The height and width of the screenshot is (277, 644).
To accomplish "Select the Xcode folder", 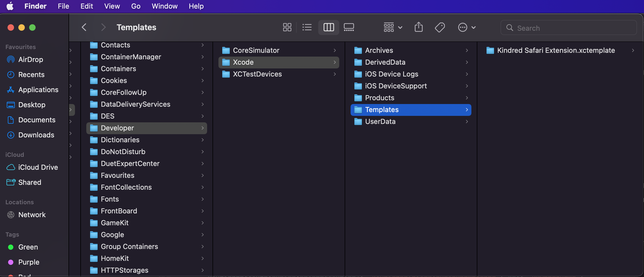I will [279, 62].
